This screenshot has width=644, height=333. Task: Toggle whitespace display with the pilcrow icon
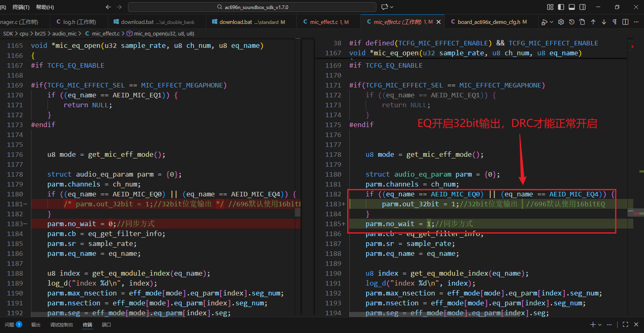point(615,22)
